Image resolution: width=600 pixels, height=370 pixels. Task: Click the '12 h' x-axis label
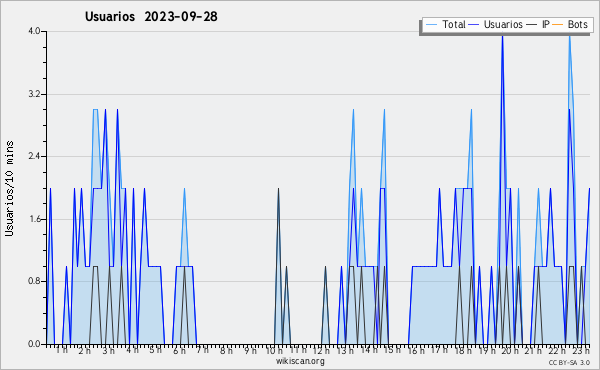[x=321, y=350]
